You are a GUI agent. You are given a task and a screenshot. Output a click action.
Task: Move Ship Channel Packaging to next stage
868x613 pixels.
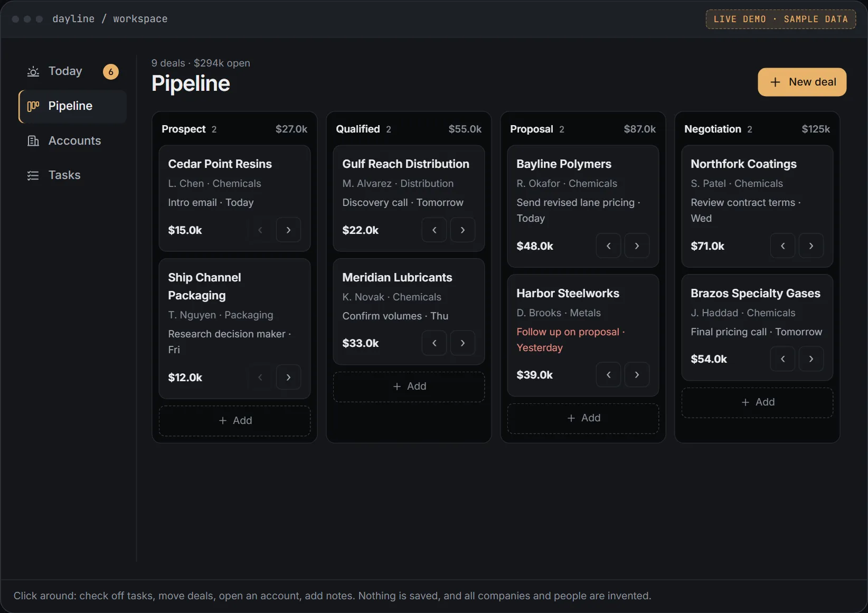coord(288,377)
